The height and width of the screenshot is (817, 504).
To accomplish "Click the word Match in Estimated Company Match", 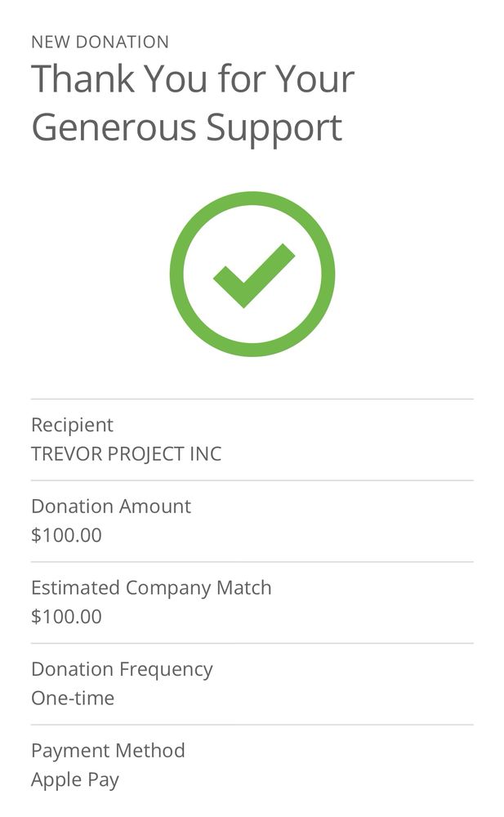I will (244, 587).
